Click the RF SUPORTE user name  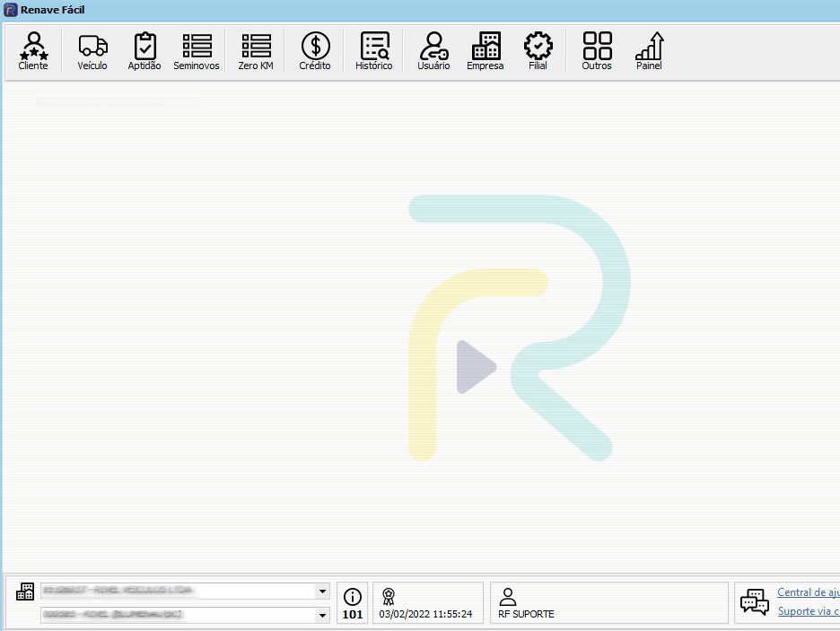[x=526, y=614]
